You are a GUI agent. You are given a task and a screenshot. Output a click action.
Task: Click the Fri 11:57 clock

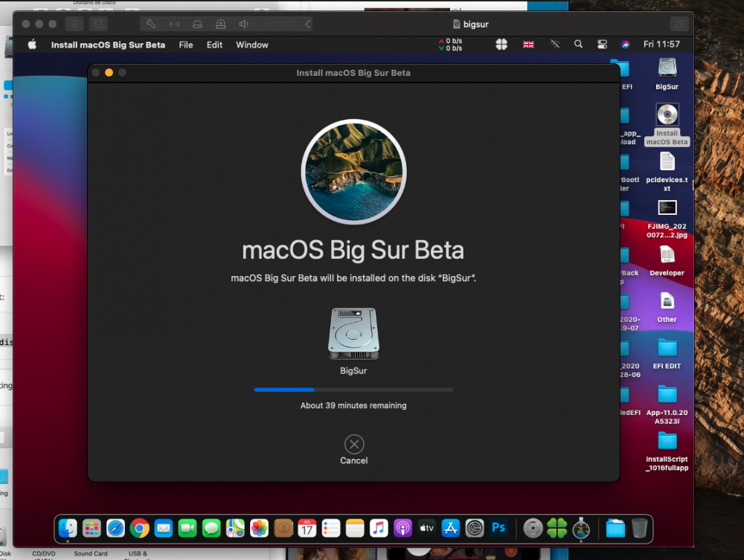661,44
